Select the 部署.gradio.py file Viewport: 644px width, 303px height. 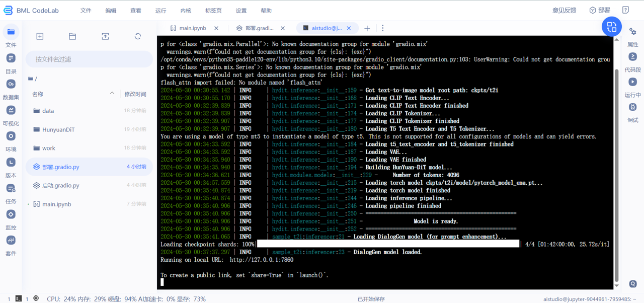(89, 167)
